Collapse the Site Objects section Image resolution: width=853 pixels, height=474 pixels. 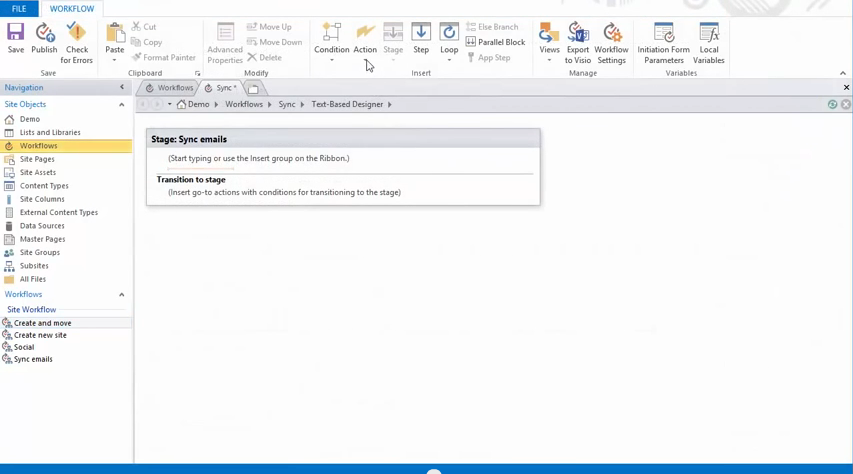(x=122, y=104)
